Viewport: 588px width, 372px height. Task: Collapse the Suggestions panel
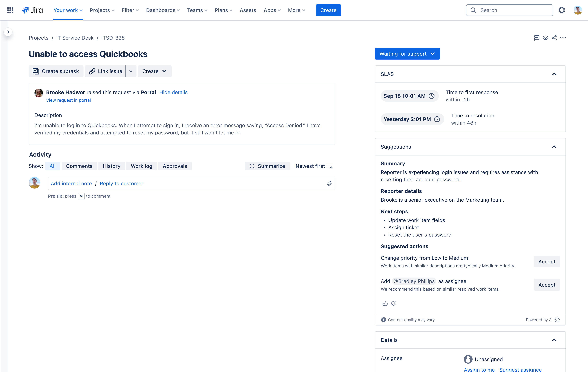coord(554,147)
